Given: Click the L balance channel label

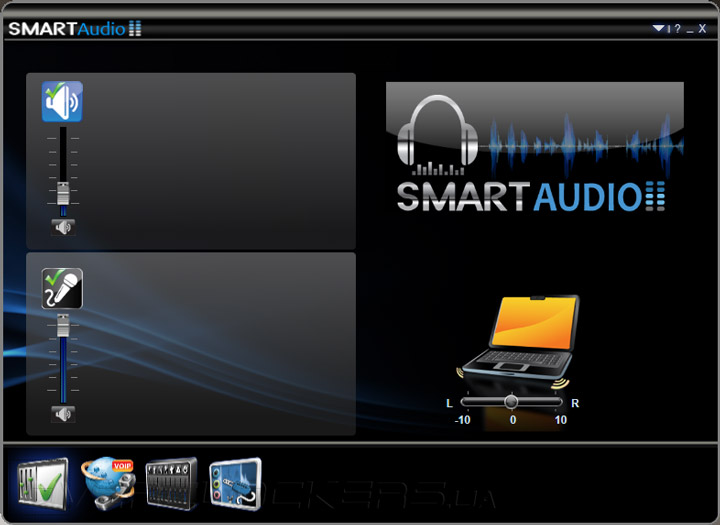Looking at the screenshot, I should click(x=450, y=403).
